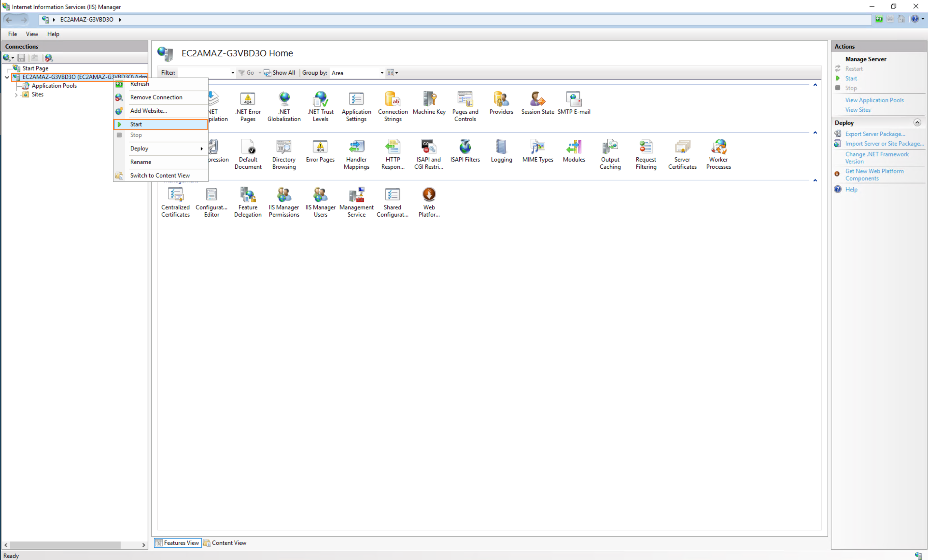
Task: Open the Create New Connection dropdown
Action: 8,58
